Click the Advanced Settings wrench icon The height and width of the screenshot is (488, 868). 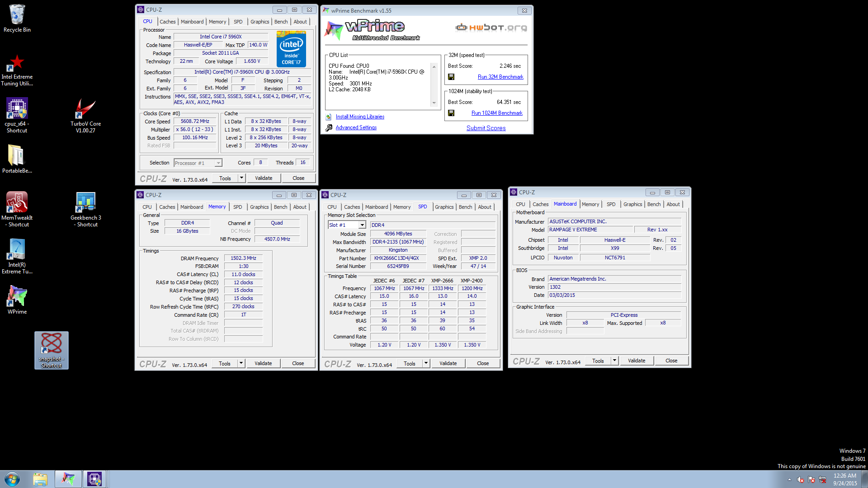pos(329,128)
